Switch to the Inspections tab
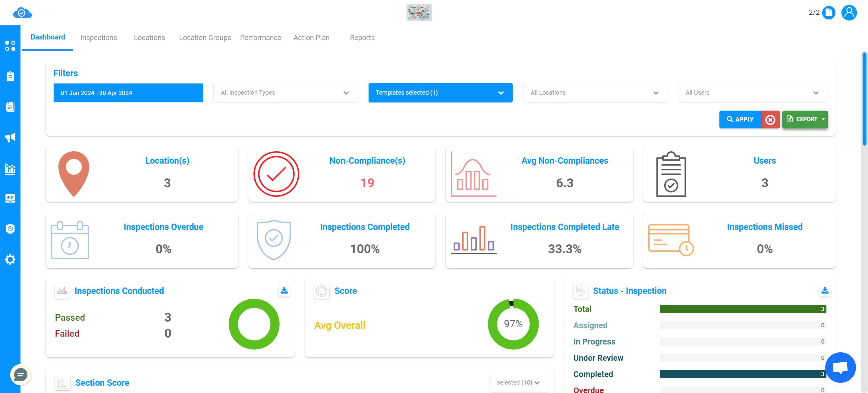This screenshot has width=868, height=393. (x=98, y=38)
